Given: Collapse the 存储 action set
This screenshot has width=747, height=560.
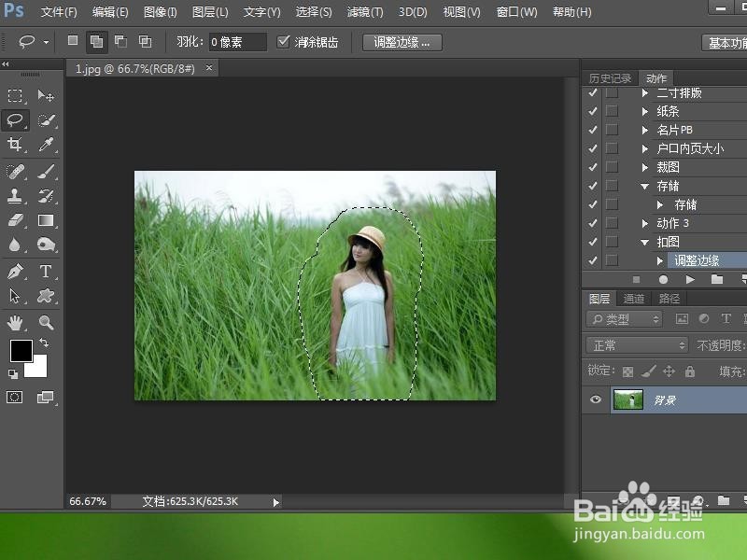Looking at the screenshot, I should point(644,186).
